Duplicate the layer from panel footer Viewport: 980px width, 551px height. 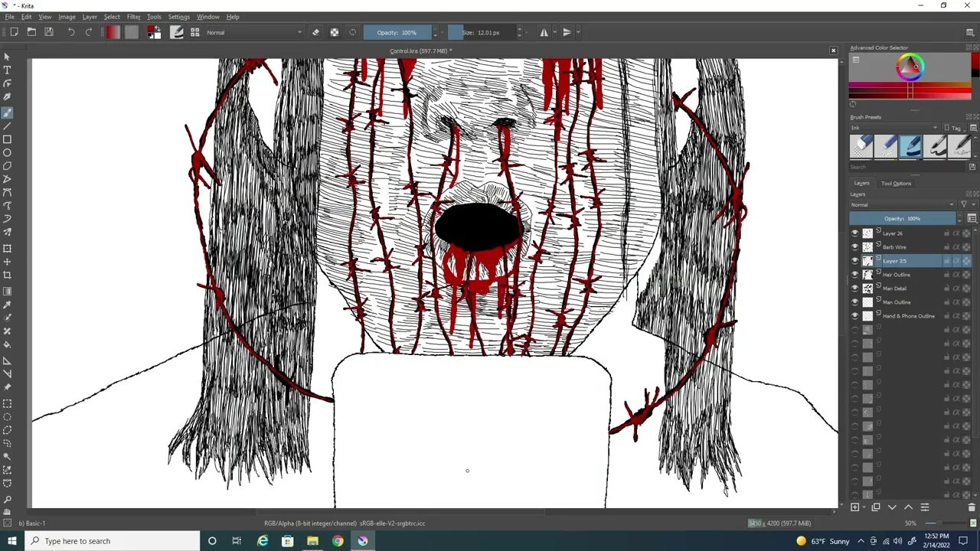point(875,507)
